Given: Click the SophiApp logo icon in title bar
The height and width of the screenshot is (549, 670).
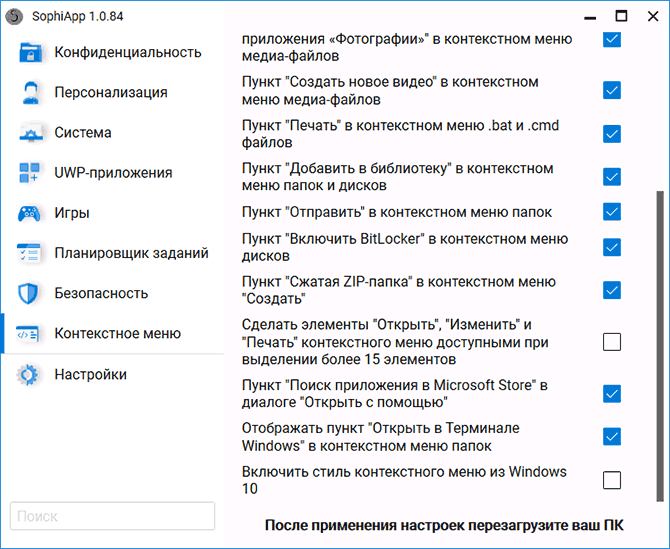Looking at the screenshot, I should click(14, 17).
